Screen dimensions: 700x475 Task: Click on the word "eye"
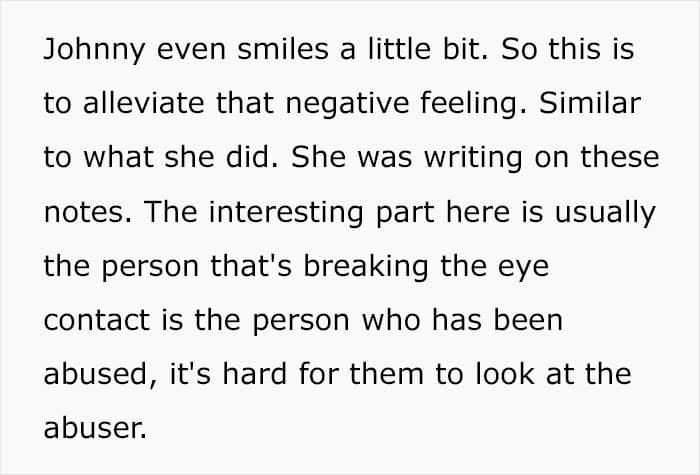[x=523, y=269]
